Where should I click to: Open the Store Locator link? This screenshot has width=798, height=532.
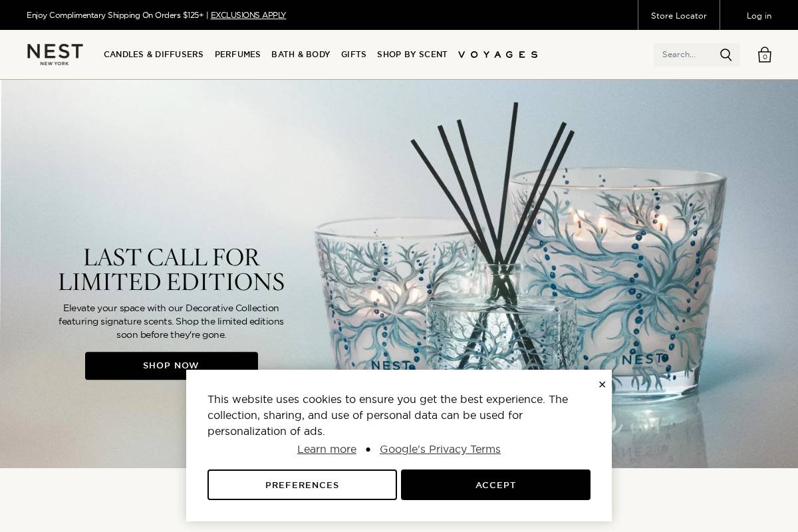pos(679,15)
